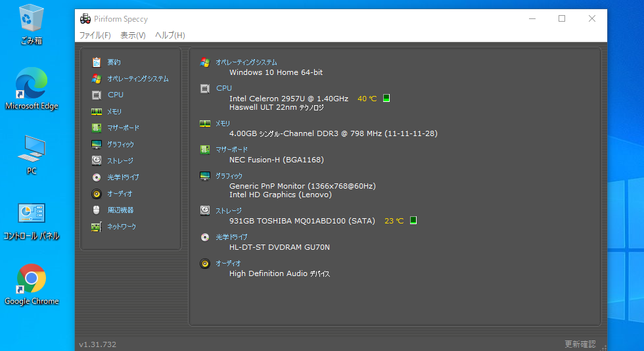Click version text v1.31.732
Image resolution: width=644 pixels, height=351 pixels.
(98, 344)
